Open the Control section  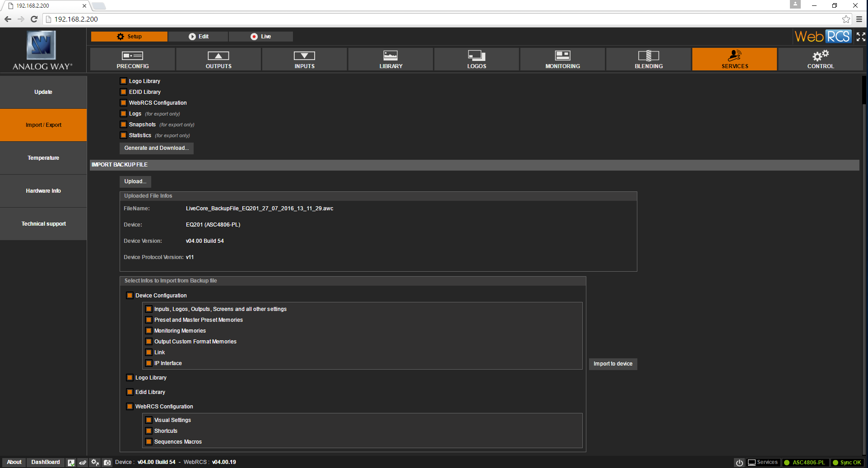(x=820, y=59)
